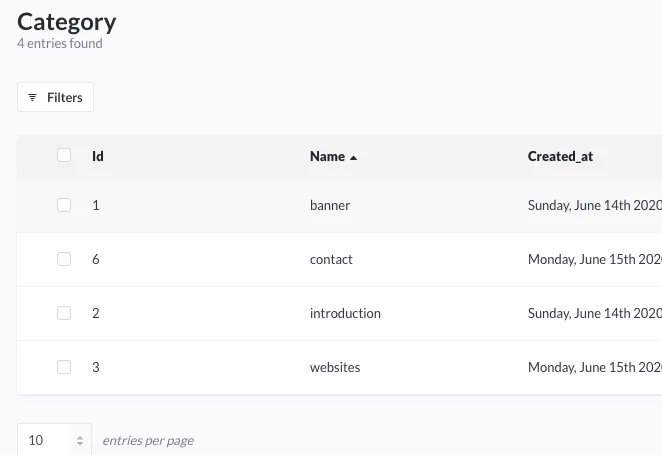Click the entries per page stepper arrows
662x455 pixels.
coord(79,440)
